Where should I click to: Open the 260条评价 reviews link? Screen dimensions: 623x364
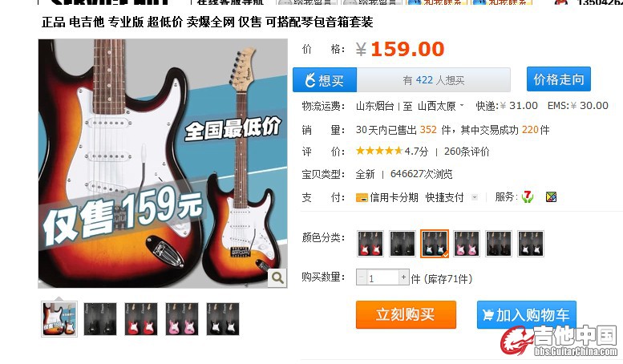[467, 152]
